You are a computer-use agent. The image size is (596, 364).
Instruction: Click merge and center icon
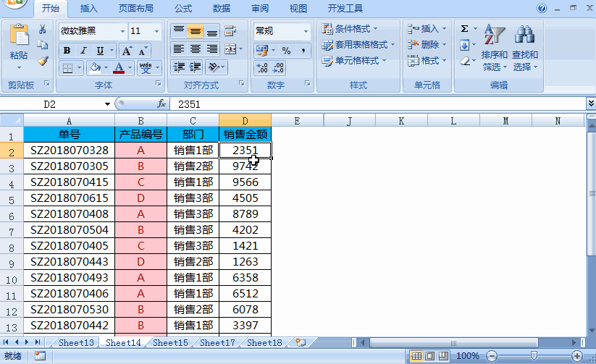[x=230, y=49]
